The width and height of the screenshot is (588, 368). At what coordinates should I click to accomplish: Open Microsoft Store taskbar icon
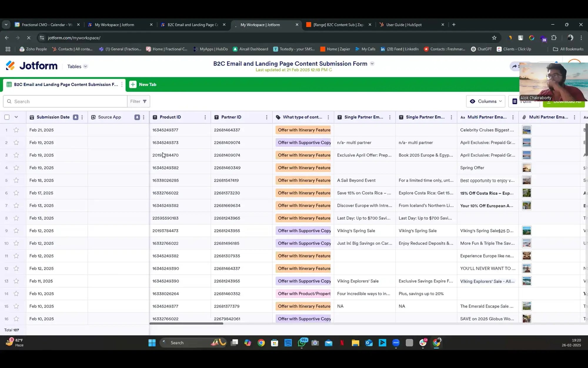[x=275, y=343]
